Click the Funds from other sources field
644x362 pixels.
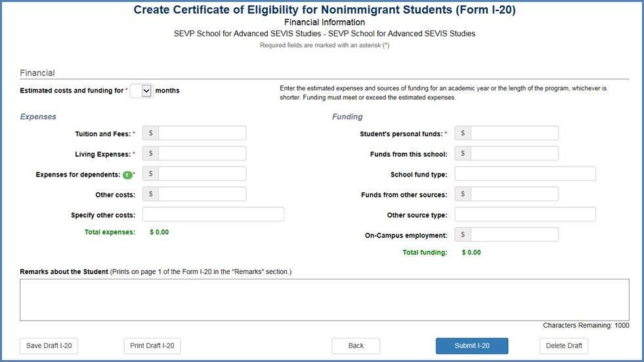[514, 194]
